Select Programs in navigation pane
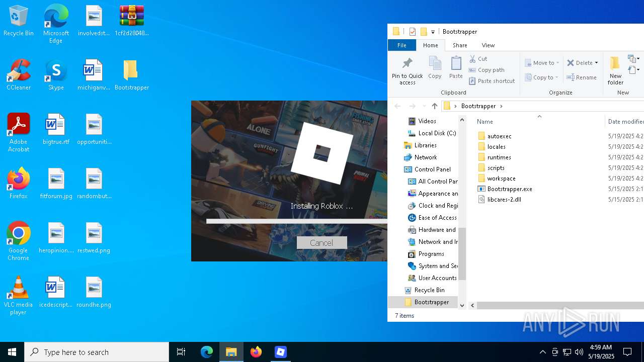Screen dimensions: 644x362 click(426, 254)
